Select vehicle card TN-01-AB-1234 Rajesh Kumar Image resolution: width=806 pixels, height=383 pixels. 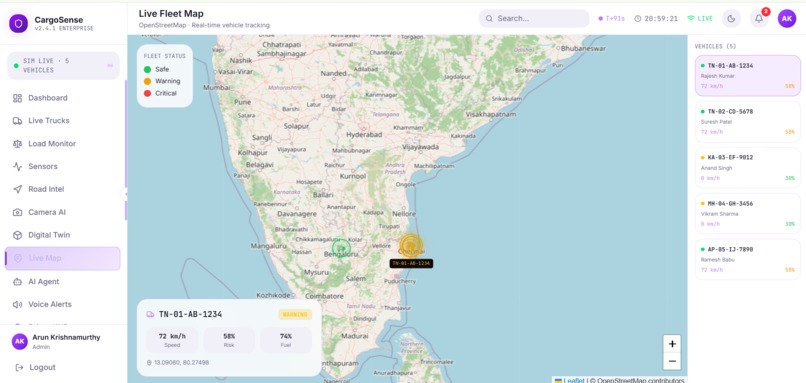tap(747, 76)
